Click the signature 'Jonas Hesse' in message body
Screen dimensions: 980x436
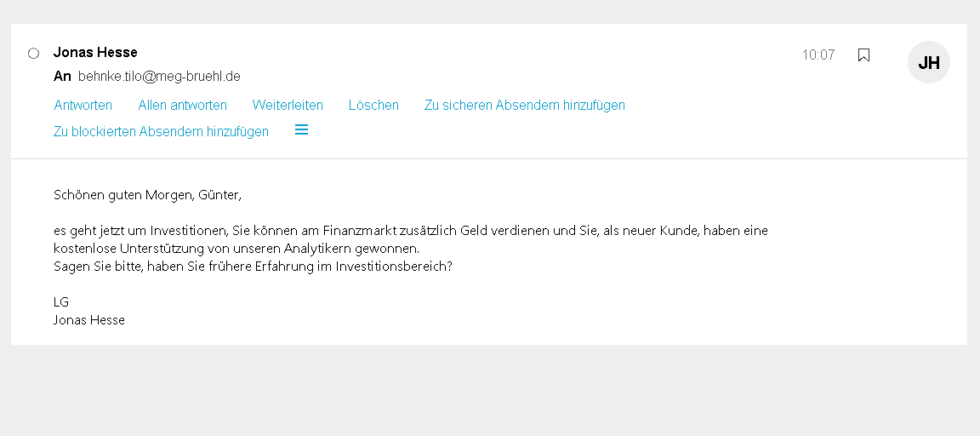click(x=89, y=320)
